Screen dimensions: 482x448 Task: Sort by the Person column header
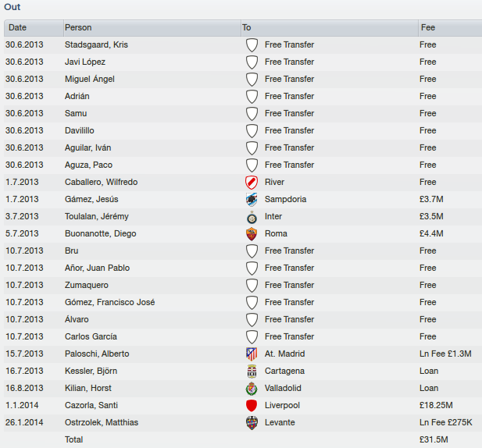[x=152, y=28]
